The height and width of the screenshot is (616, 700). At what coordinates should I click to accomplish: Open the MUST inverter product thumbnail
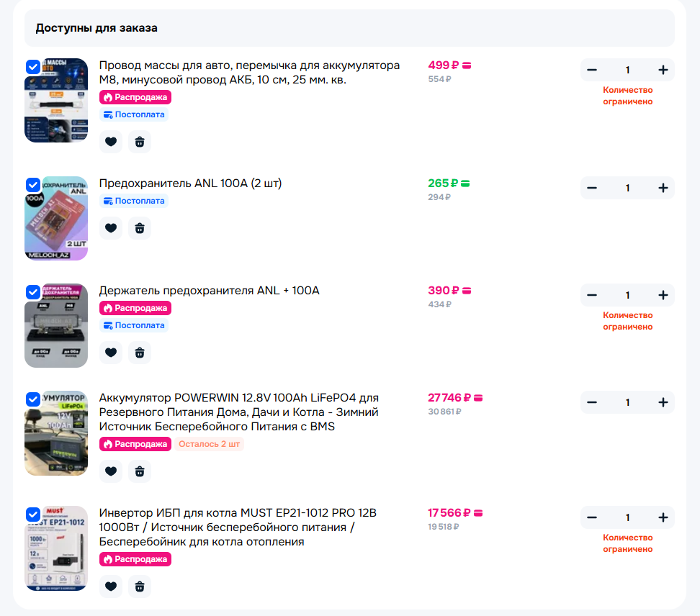pyautogui.click(x=56, y=548)
